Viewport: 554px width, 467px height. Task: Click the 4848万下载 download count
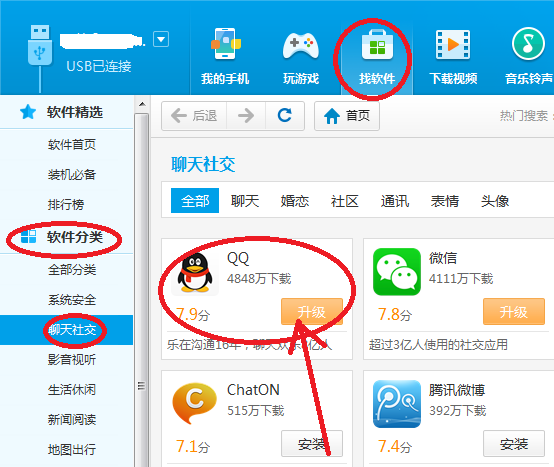click(x=259, y=279)
